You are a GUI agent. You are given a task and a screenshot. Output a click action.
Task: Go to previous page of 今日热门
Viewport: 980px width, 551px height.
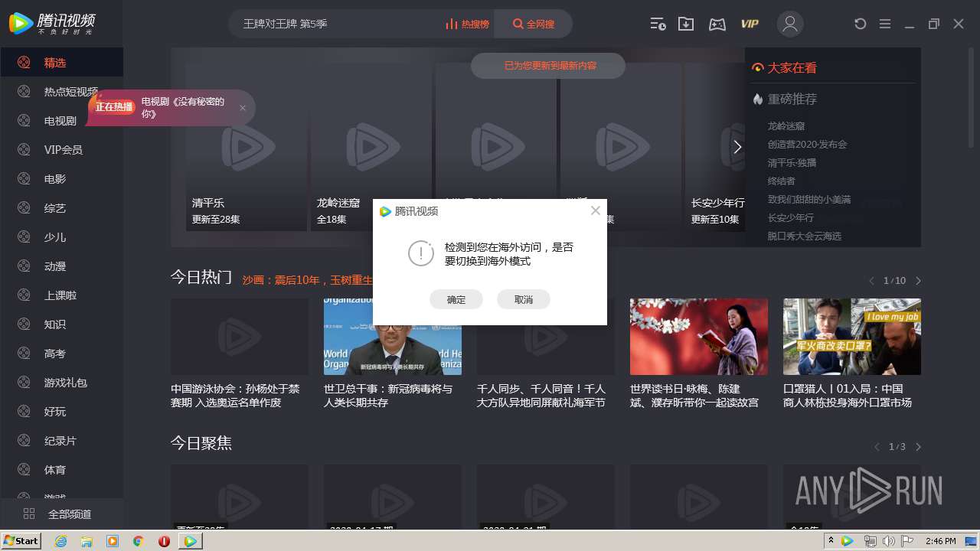point(871,281)
